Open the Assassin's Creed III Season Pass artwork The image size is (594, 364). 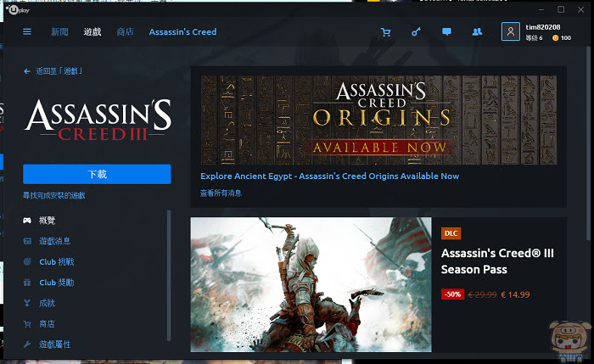[x=311, y=284]
